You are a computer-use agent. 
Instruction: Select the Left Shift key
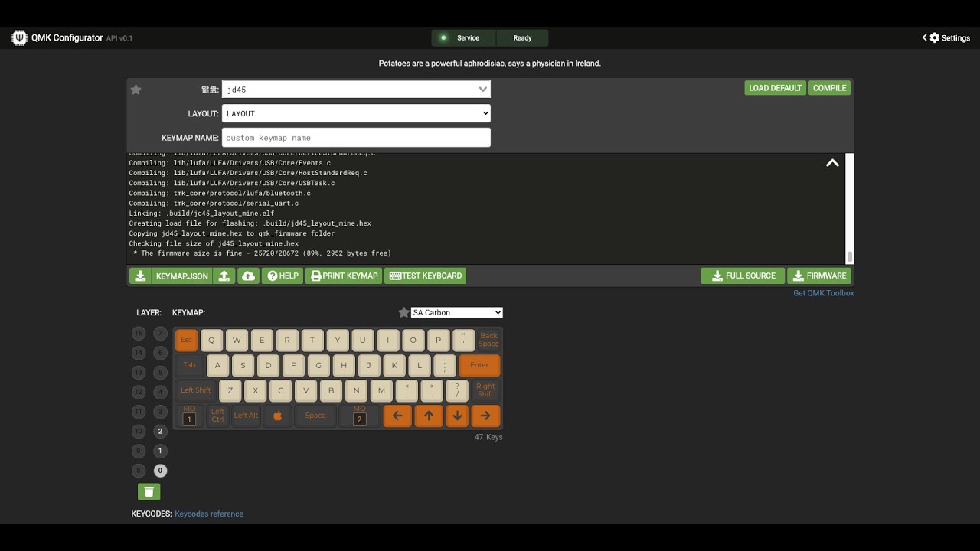pyautogui.click(x=195, y=390)
